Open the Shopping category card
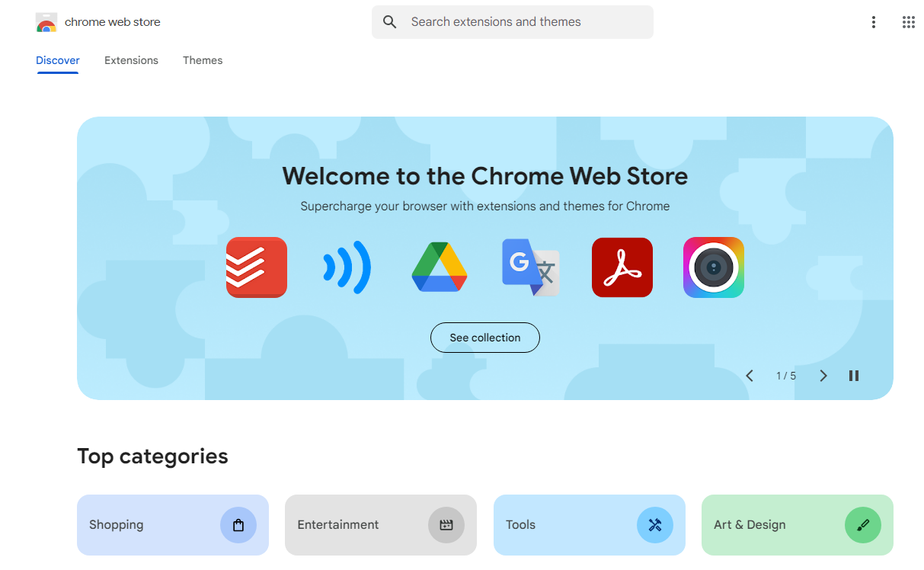 click(173, 525)
